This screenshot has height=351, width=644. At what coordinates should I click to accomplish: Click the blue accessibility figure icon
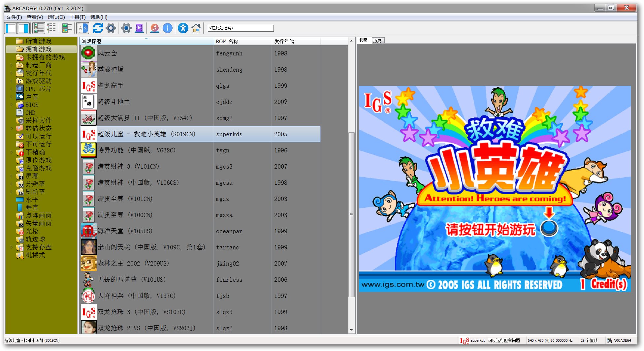point(183,28)
